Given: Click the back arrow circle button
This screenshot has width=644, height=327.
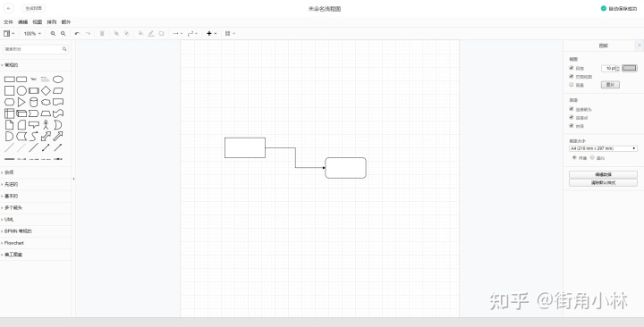Looking at the screenshot, I should coord(9,8).
